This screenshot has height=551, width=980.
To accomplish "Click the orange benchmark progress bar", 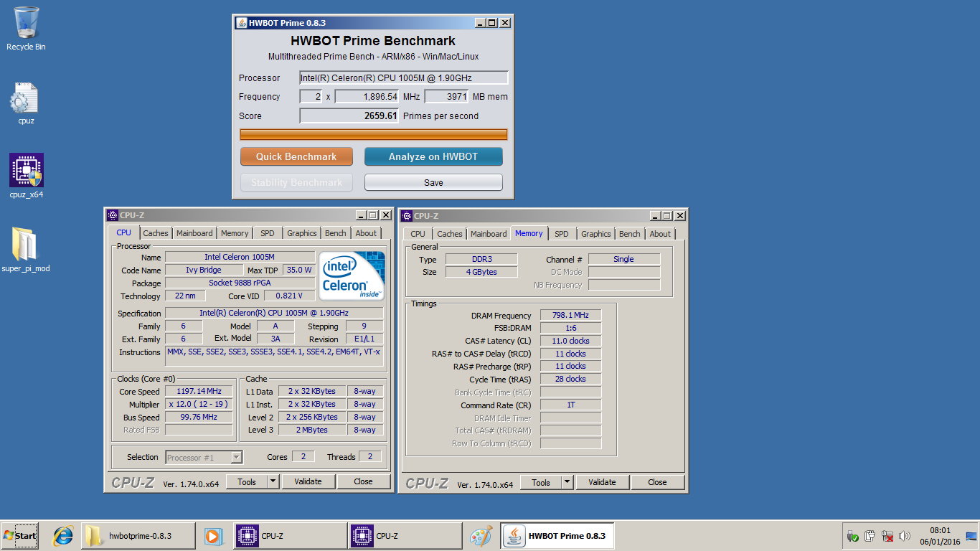I will click(373, 134).
